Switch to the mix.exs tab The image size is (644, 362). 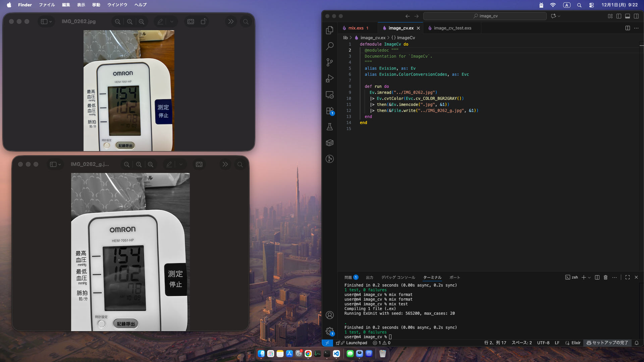356,28
